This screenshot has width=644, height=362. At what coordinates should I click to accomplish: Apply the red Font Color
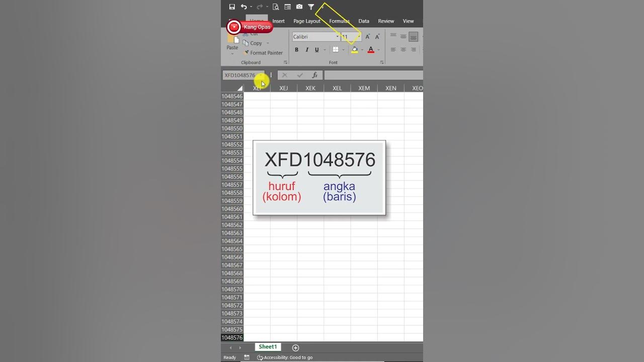[371, 50]
